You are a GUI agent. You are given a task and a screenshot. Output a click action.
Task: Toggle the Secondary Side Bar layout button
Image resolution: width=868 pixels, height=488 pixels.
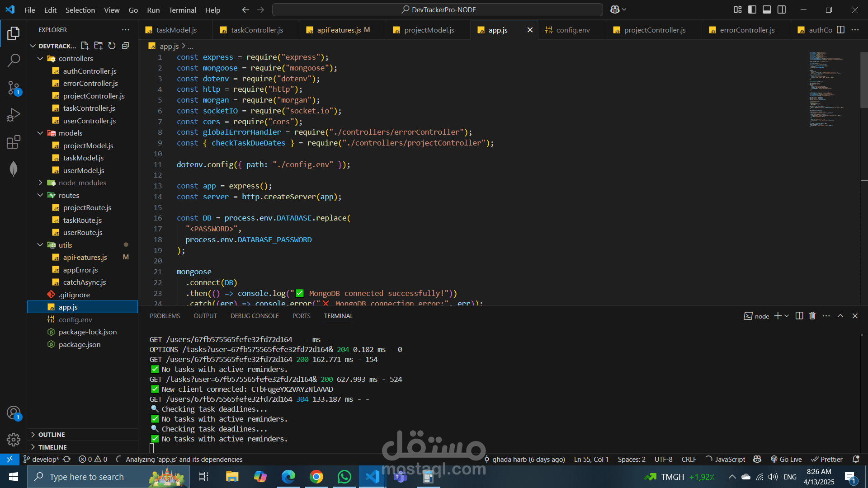click(782, 9)
